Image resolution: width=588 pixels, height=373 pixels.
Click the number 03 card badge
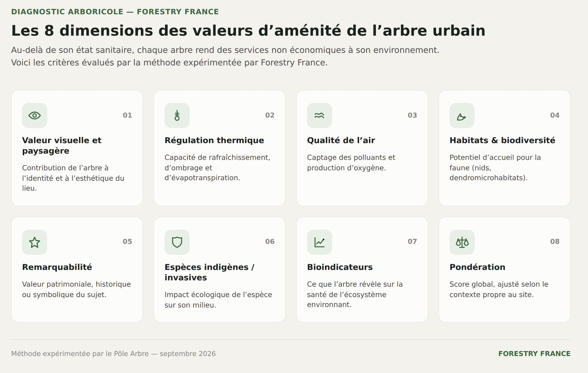pyautogui.click(x=412, y=115)
